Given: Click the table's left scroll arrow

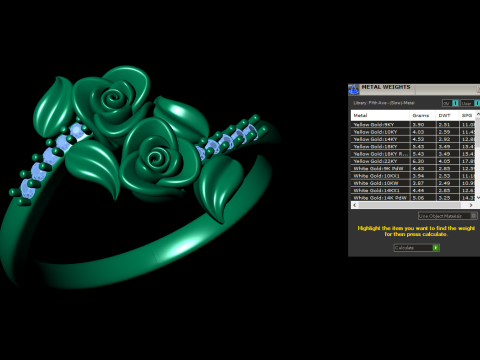Looking at the screenshot, I should click(355, 205).
